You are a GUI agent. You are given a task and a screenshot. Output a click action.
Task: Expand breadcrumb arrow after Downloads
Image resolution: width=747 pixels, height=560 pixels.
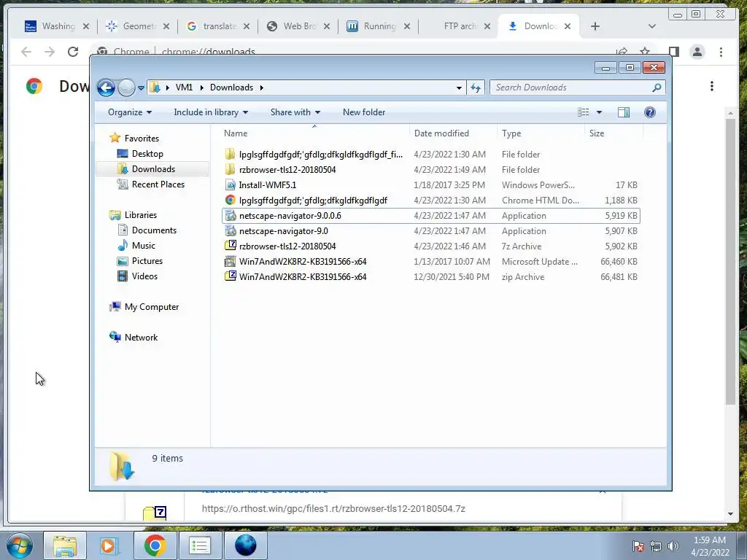(262, 87)
